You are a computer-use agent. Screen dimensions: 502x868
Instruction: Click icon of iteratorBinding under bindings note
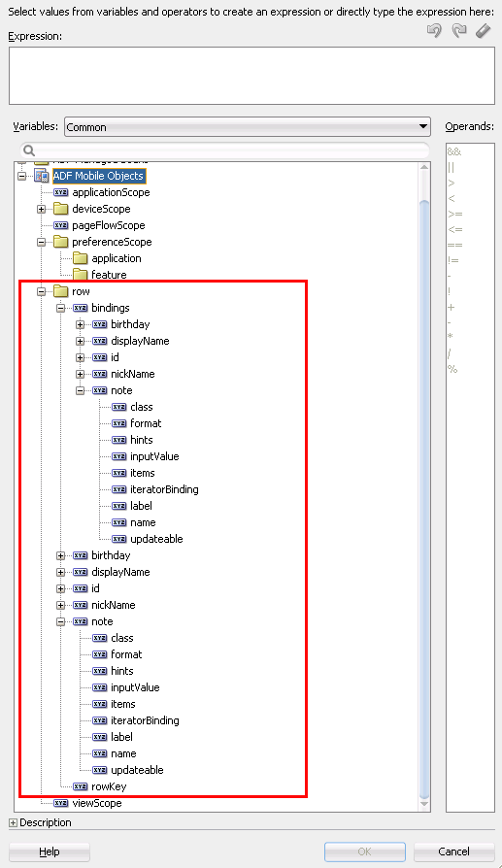tap(119, 489)
